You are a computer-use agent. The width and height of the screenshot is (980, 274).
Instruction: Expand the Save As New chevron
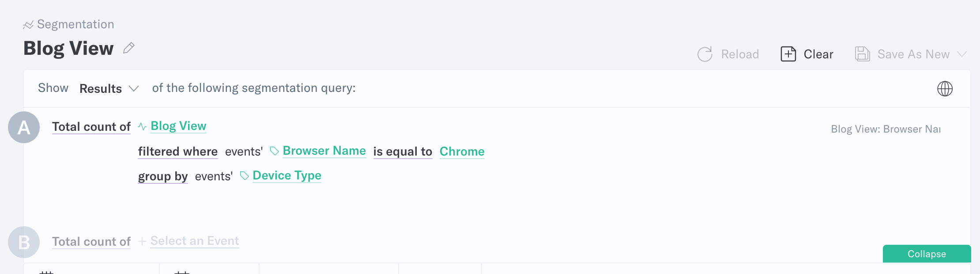coord(962,54)
